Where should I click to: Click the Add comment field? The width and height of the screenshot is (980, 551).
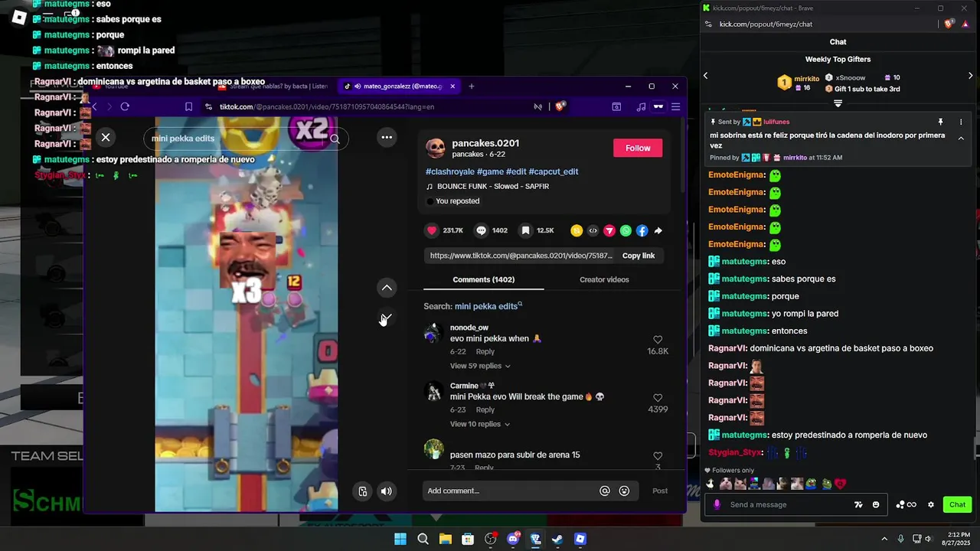pos(509,491)
